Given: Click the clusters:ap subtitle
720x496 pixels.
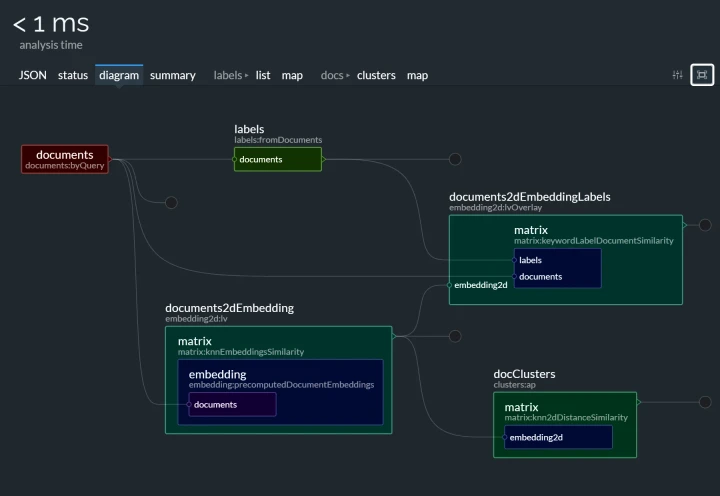Looking at the screenshot, I should tap(514, 385).
